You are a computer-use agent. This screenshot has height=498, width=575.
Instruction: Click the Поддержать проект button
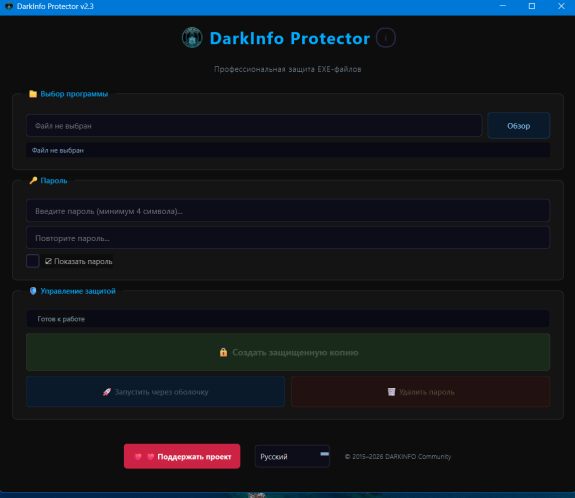click(x=182, y=457)
